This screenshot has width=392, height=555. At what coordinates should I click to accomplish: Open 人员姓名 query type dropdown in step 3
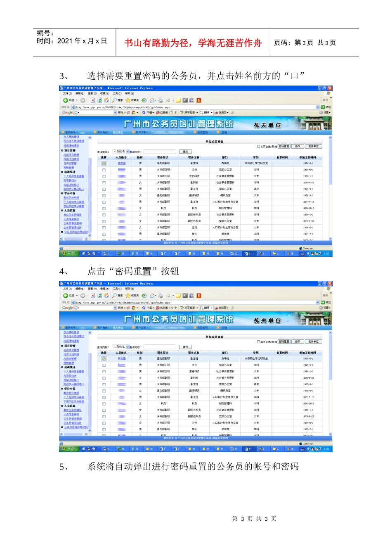[x=128, y=152]
